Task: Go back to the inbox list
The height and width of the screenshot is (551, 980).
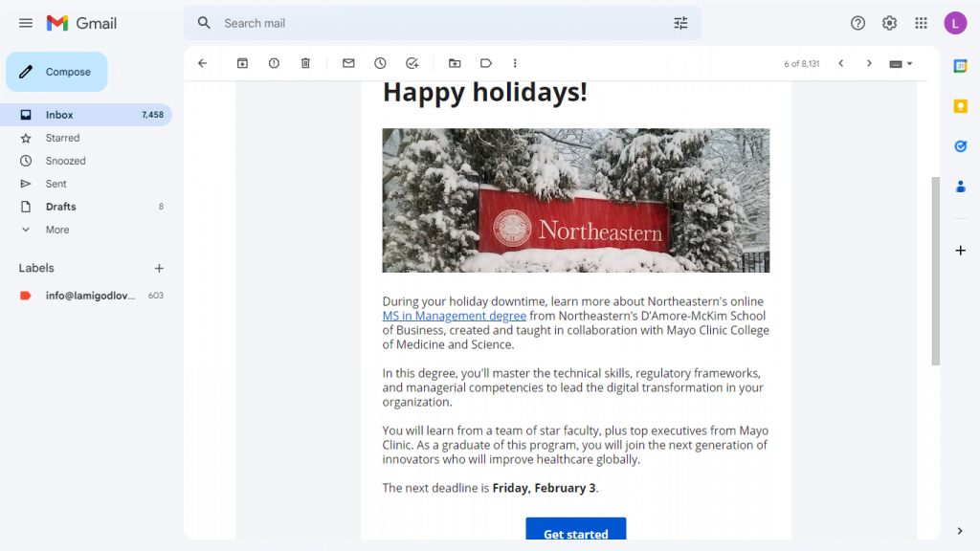Action: click(x=202, y=63)
